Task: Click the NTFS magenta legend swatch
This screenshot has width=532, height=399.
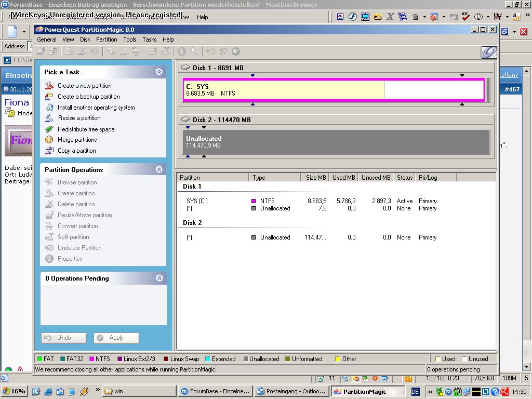Action: (91, 358)
